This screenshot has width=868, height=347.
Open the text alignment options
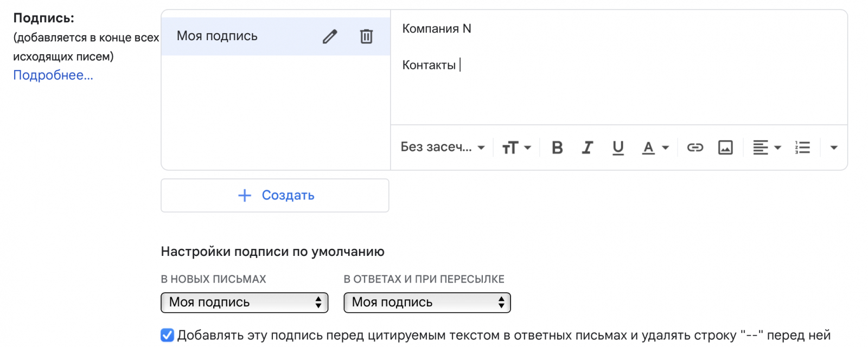click(766, 147)
